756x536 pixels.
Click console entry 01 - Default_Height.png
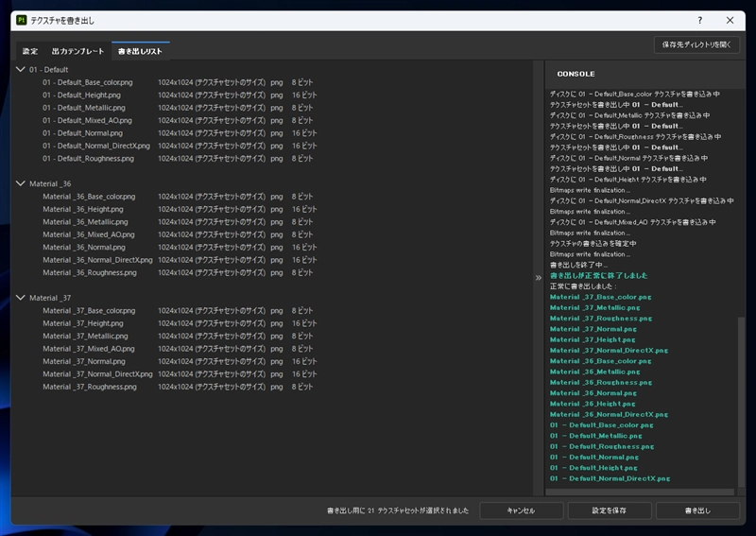(593, 468)
